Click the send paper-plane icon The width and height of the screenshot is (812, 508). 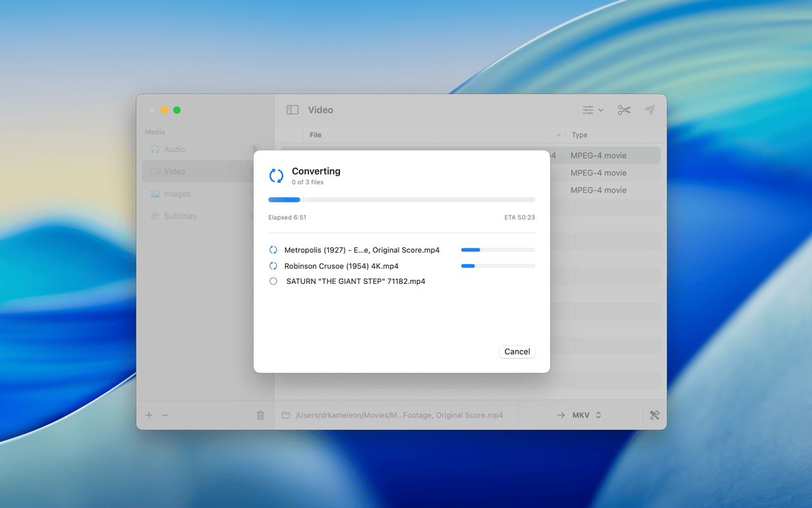pos(650,110)
